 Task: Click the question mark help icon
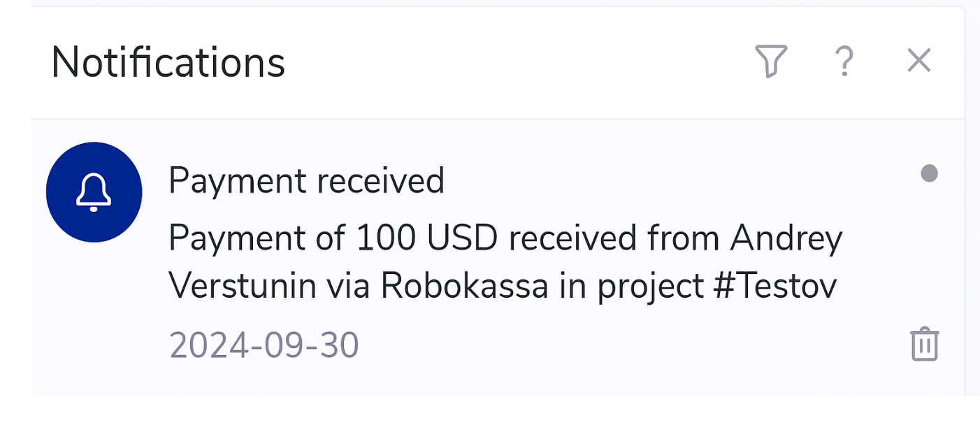844,61
